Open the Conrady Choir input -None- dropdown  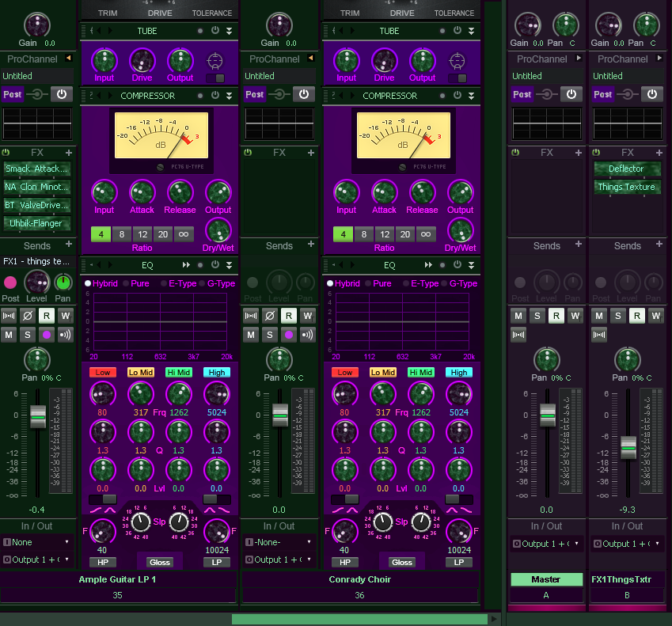(x=279, y=542)
